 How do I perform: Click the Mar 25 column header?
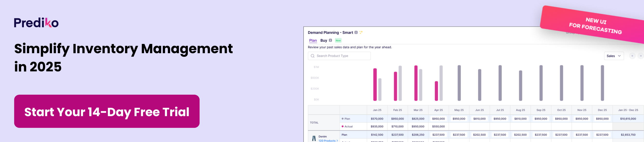[x=418, y=110]
